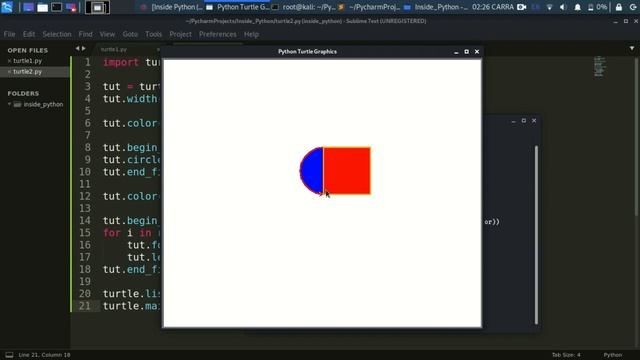The image size is (640, 360).
Task: Open the tab list dropdown arrow
Action: [632, 49]
